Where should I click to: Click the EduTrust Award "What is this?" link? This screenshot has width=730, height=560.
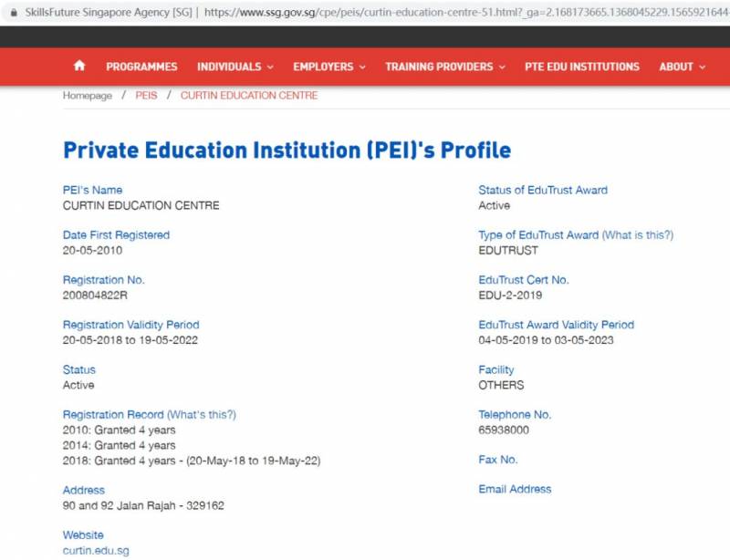638,235
